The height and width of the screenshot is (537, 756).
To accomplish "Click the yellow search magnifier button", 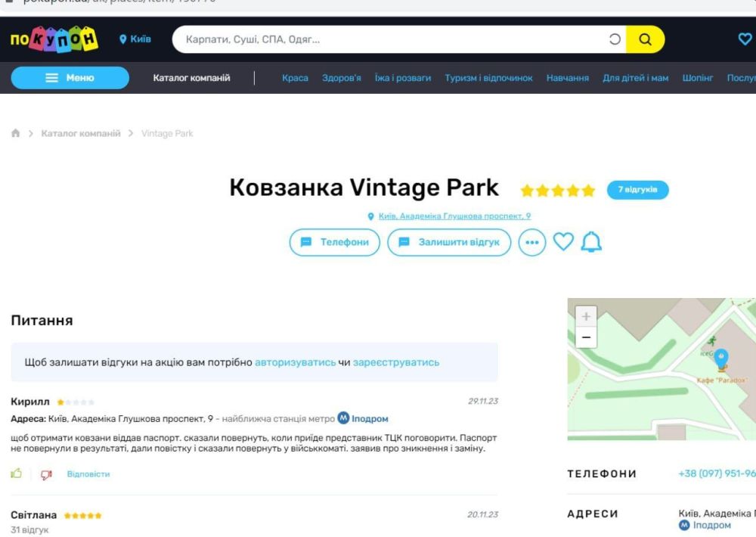I will pyautogui.click(x=645, y=40).
